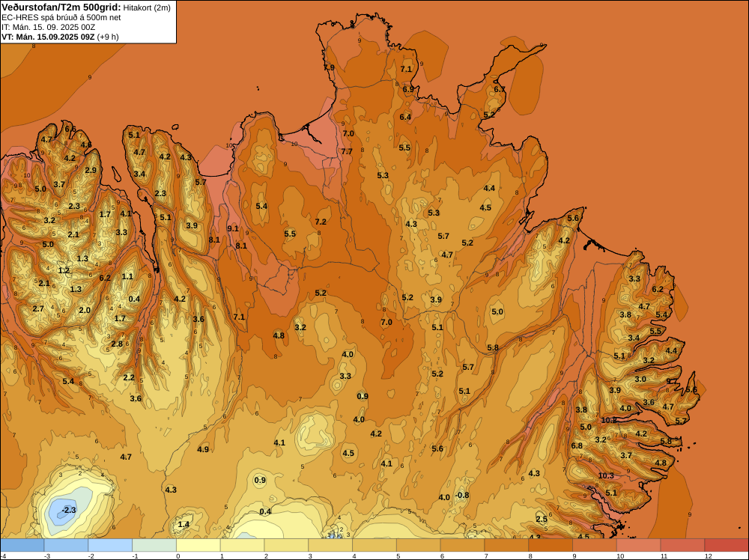This screenshot has height=560, width=749.
Task: Click the legend swatch between -4 and -3
Action: (x=22, y=545)
